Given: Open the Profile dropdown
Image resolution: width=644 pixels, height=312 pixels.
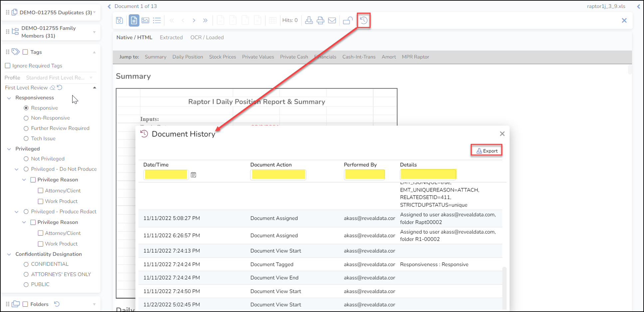Looking at the screenshot, I should [x=59, y=78].
